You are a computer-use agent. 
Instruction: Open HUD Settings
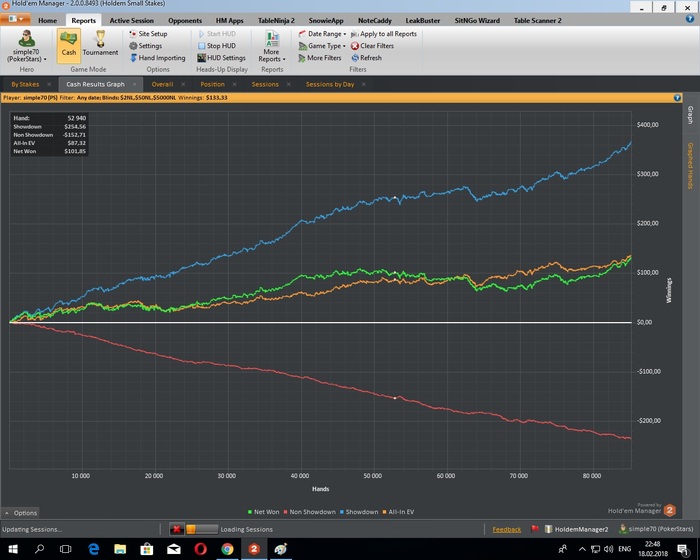coord(221,58)
